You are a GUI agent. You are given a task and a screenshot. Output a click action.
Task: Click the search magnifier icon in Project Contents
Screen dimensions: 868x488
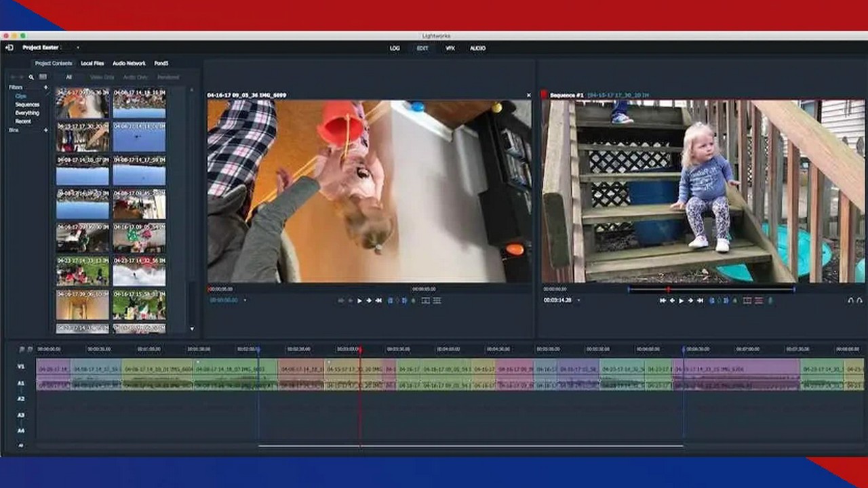(31, 77)
